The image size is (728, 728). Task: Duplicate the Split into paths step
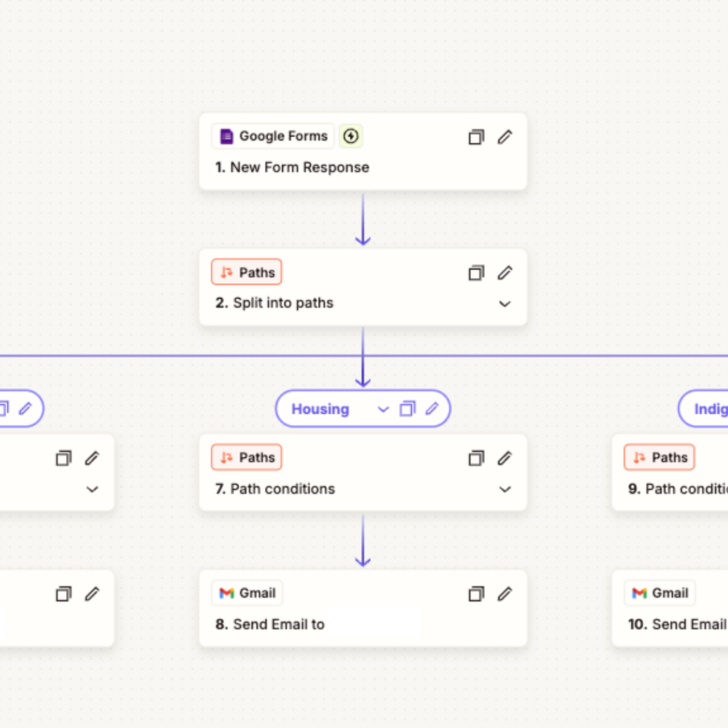coord(476,272)
